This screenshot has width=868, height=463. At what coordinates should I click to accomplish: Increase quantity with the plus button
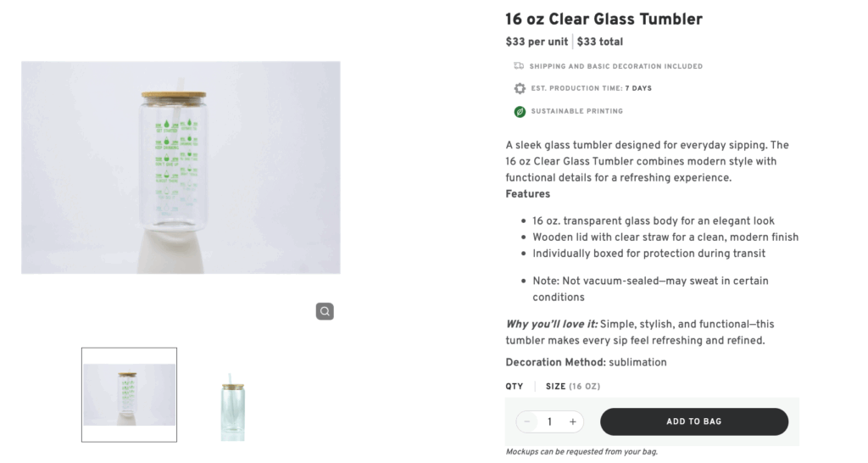tap(572, 421)
